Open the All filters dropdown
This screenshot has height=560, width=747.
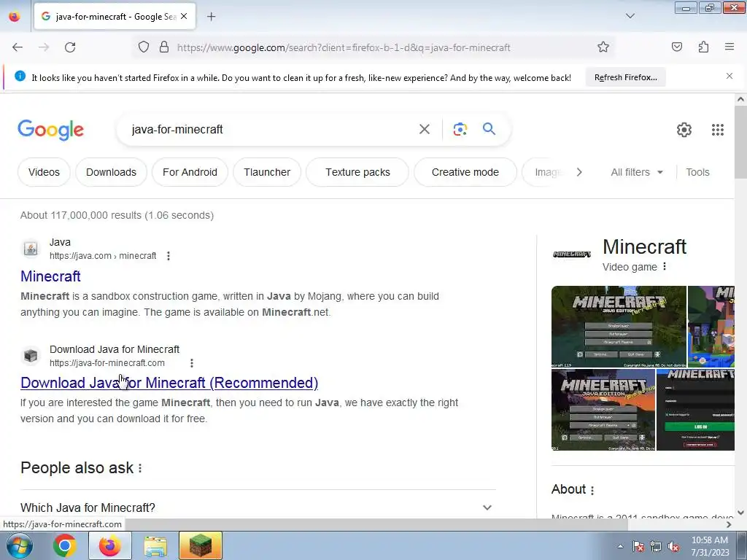tap(636, 172)
